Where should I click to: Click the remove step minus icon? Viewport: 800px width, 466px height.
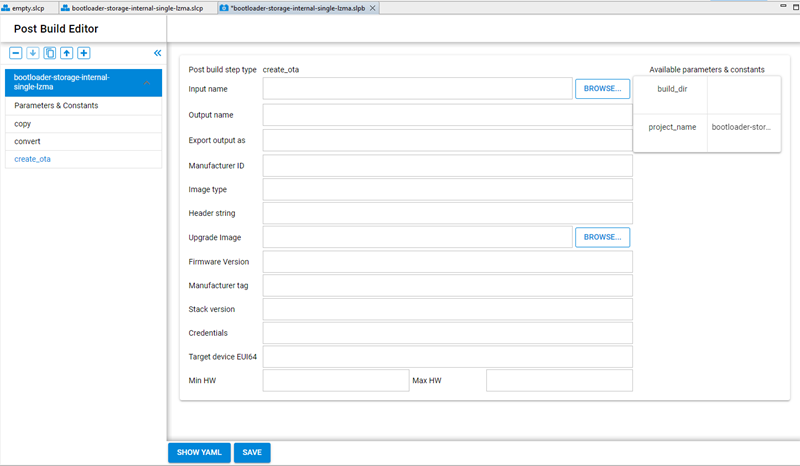(16, 53)
